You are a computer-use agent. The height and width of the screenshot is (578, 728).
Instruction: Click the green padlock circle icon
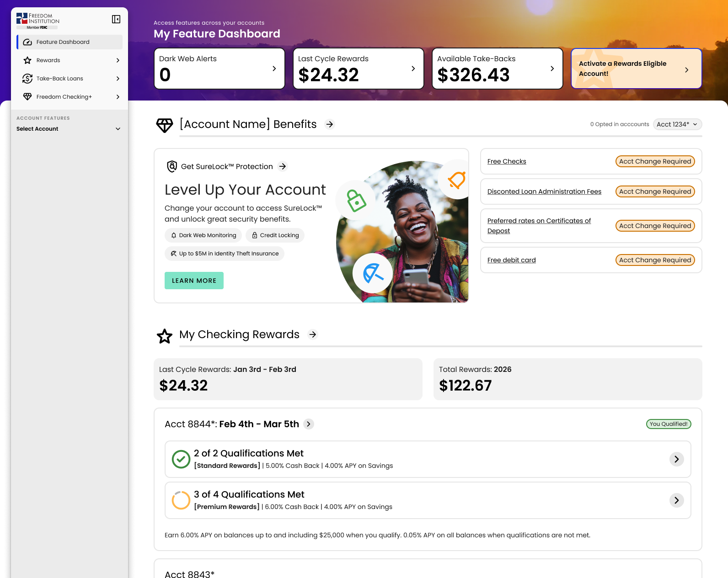point(356,200)
